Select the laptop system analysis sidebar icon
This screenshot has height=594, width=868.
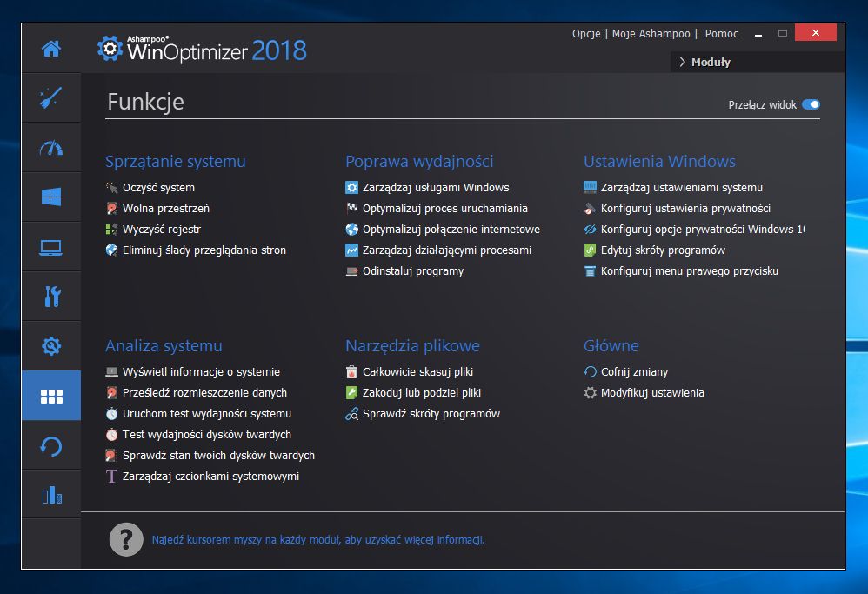click(x=51, y=248)
